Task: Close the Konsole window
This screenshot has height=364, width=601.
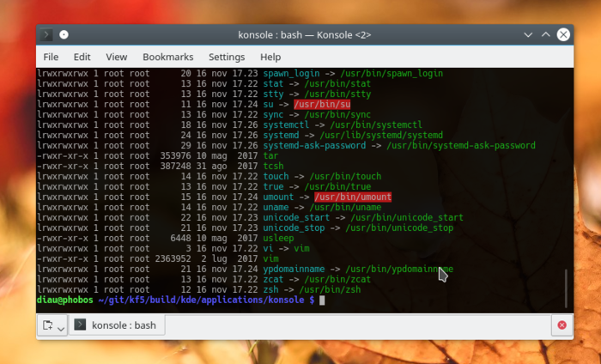Action: [562, 35]
